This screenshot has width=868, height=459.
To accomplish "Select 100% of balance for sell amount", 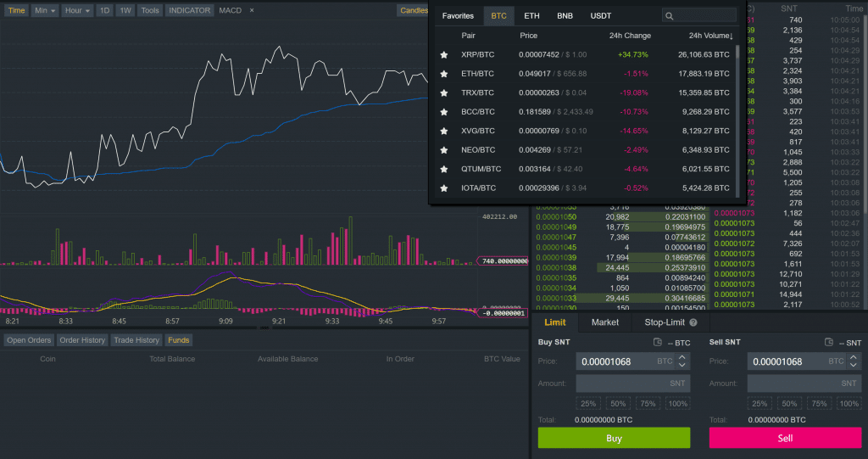I will tap(849, 404).
